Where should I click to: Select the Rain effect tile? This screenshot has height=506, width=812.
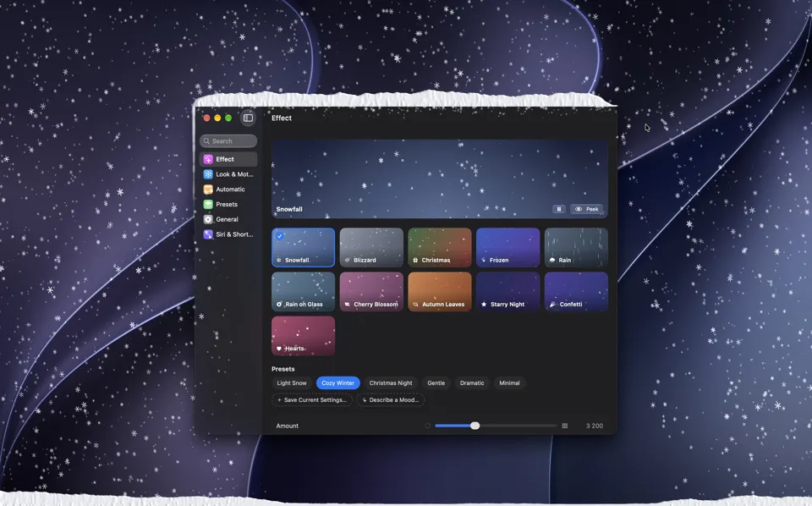tap(576, 248)
